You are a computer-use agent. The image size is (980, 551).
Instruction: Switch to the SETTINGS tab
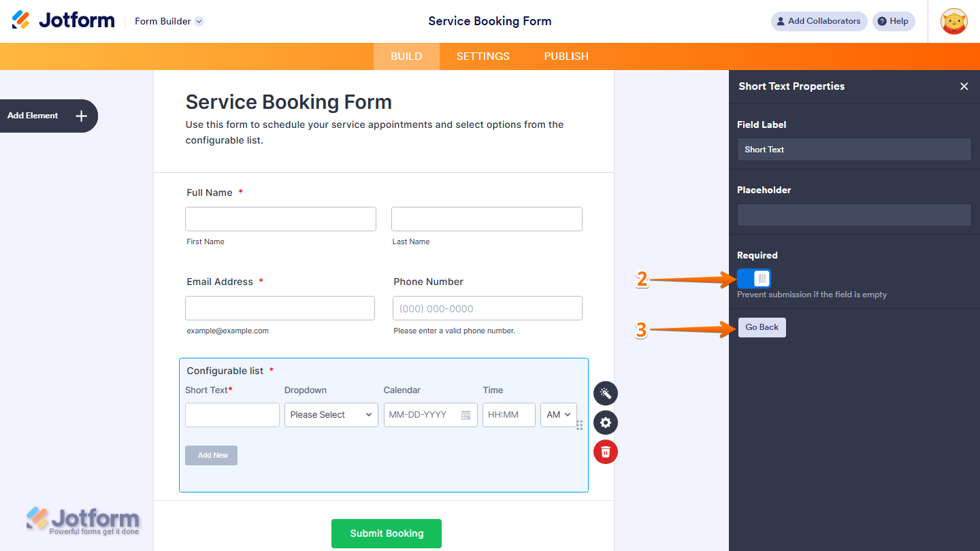483,56
